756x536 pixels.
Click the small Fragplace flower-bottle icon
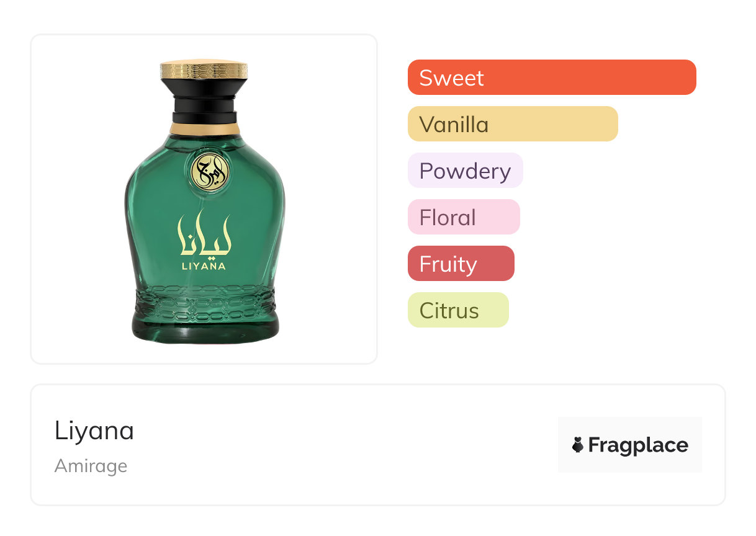tap(578, 445)
